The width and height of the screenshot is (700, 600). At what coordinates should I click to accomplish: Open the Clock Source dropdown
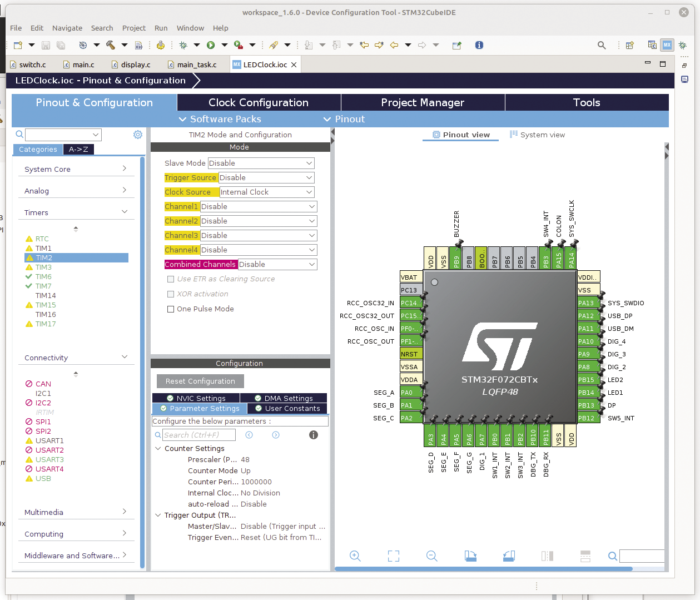coord(267,192)
